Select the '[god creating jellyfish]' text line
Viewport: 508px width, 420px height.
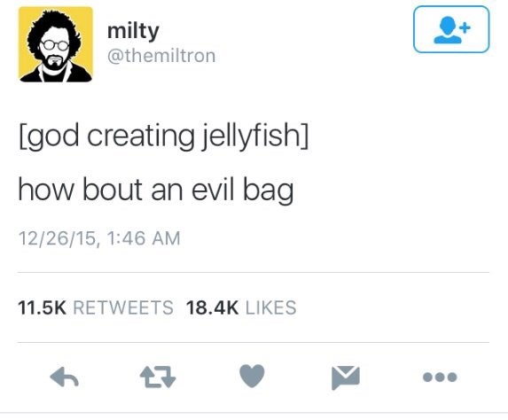(x=164, y=136)
